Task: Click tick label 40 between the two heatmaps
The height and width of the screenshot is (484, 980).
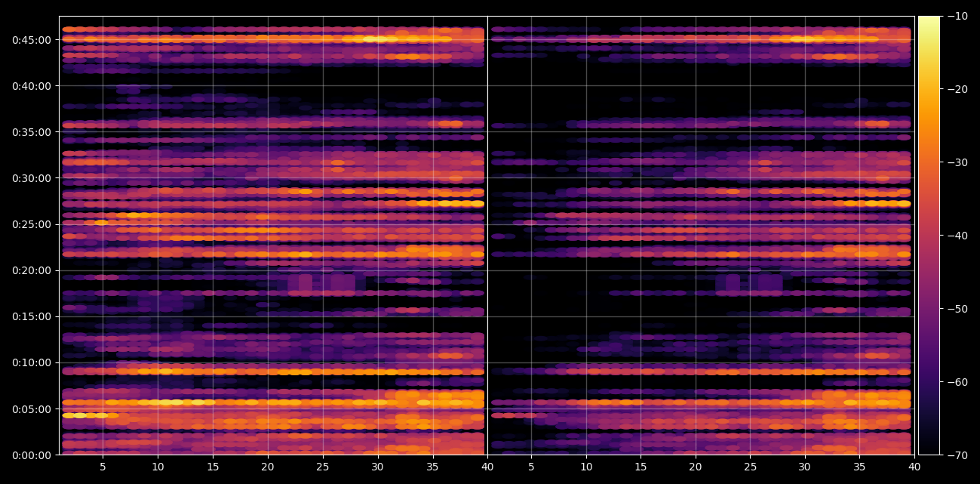Action: click(487, 467)
